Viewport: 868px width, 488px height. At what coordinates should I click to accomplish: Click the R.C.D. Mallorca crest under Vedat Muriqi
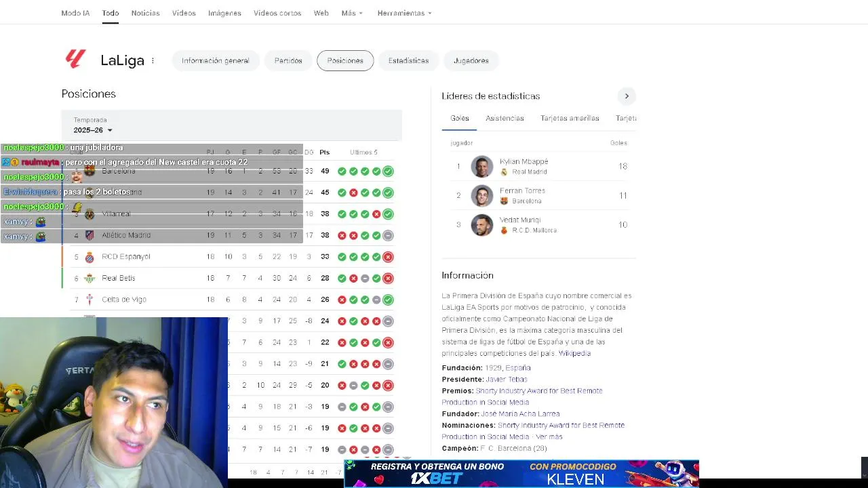click(504, 230)
